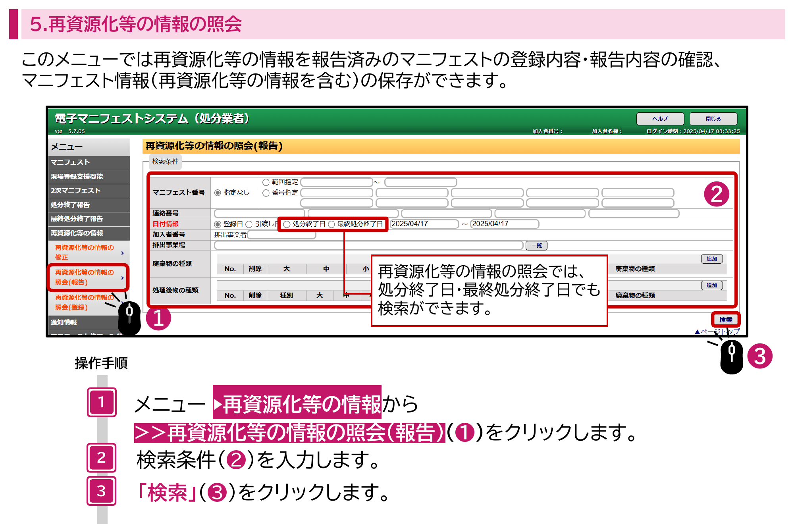Click the 閉じる button in the header
The width and height of the screenshot is (794, 532).
coord(713,119)
